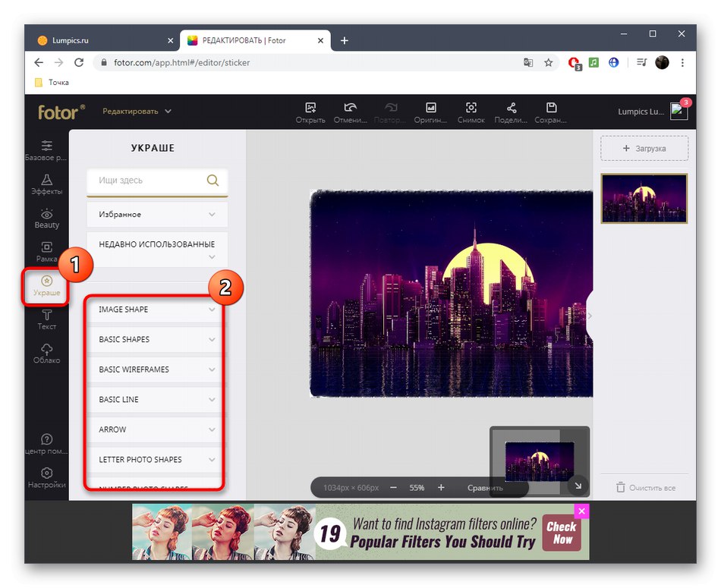721x588 pixels.
Task: Zoom out with the minus icon
Action: click(393, 487)
